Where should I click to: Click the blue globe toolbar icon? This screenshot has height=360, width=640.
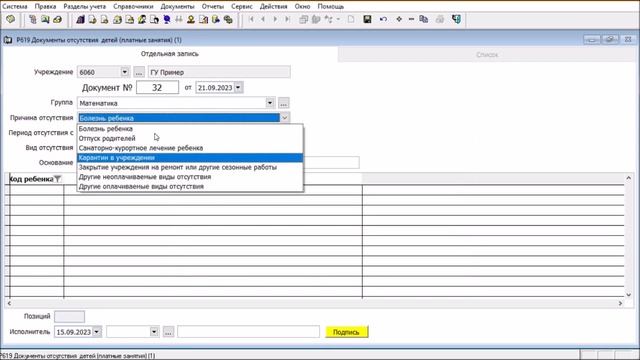point(167,20)
